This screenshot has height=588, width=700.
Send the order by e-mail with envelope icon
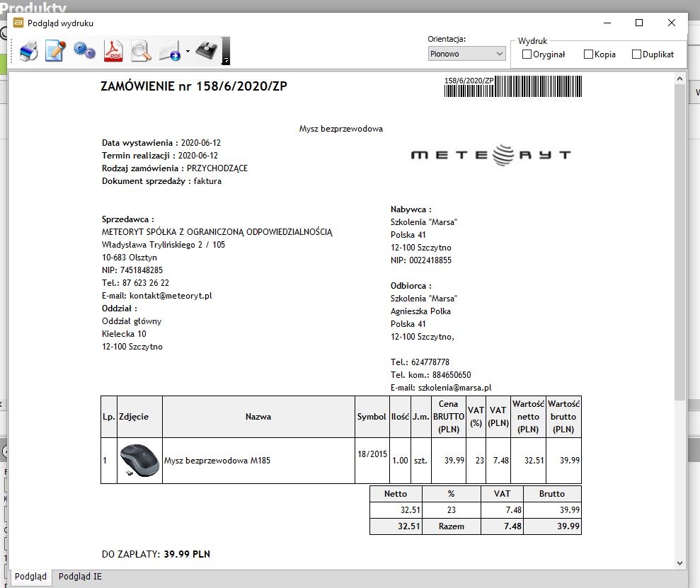point(170,51)
